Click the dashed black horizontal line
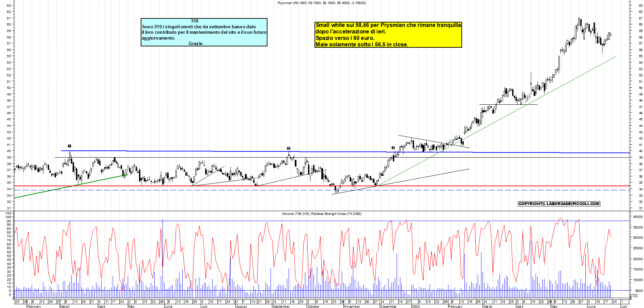 322,190
